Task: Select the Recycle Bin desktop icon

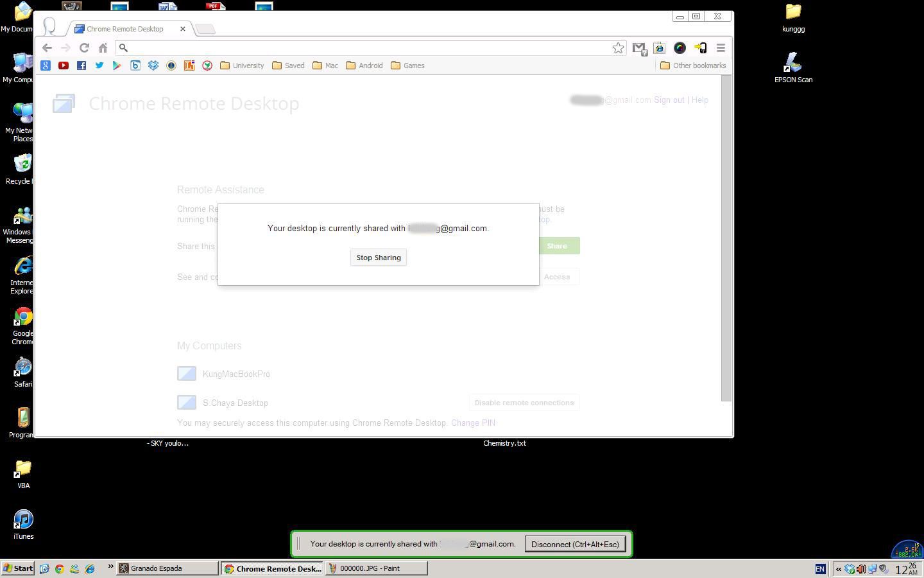Action: click(21, 170)
